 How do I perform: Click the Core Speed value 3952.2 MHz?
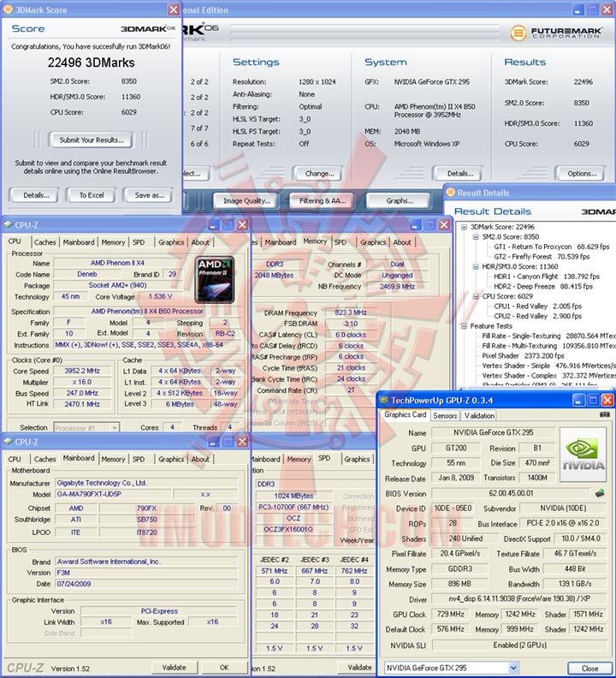82,371
